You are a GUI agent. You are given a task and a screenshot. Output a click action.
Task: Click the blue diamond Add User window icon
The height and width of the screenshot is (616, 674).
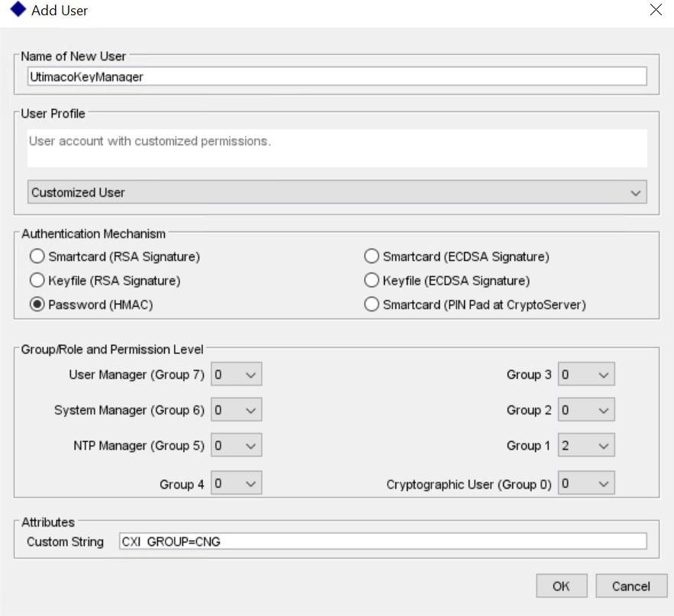pos(18,9)
